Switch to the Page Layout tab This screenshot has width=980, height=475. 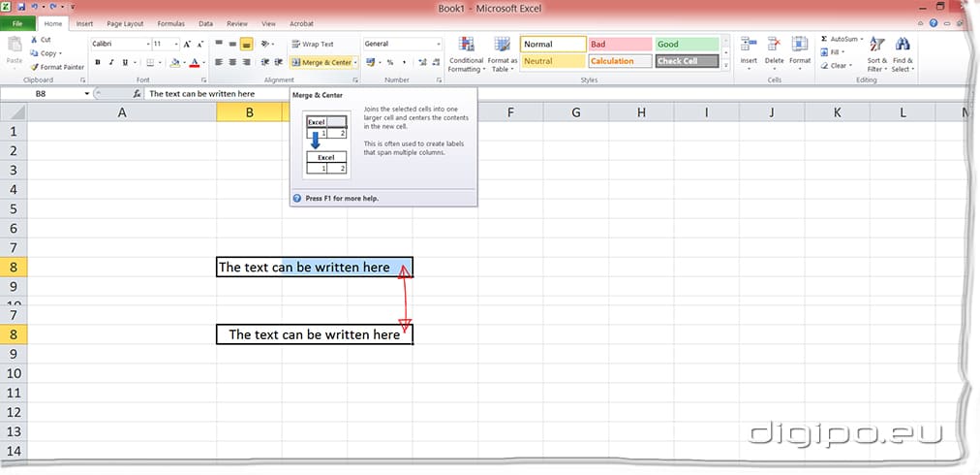(x=125, y=24)
